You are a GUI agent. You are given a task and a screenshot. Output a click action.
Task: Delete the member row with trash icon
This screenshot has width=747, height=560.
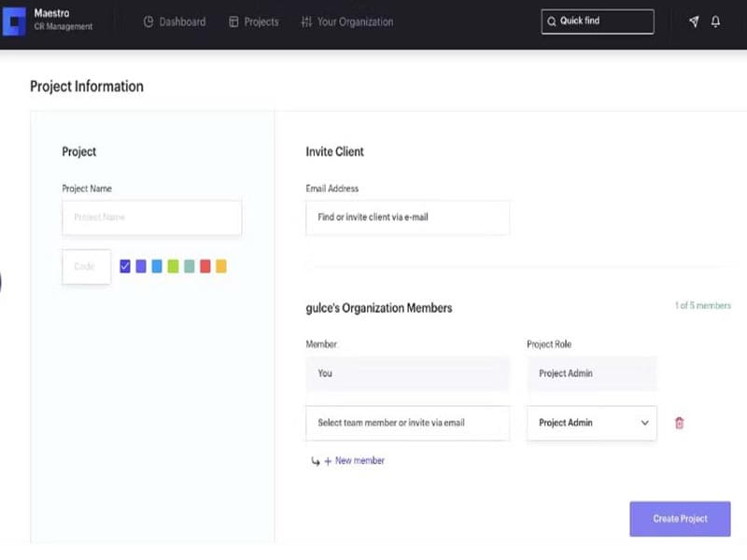tap(679, 423)
